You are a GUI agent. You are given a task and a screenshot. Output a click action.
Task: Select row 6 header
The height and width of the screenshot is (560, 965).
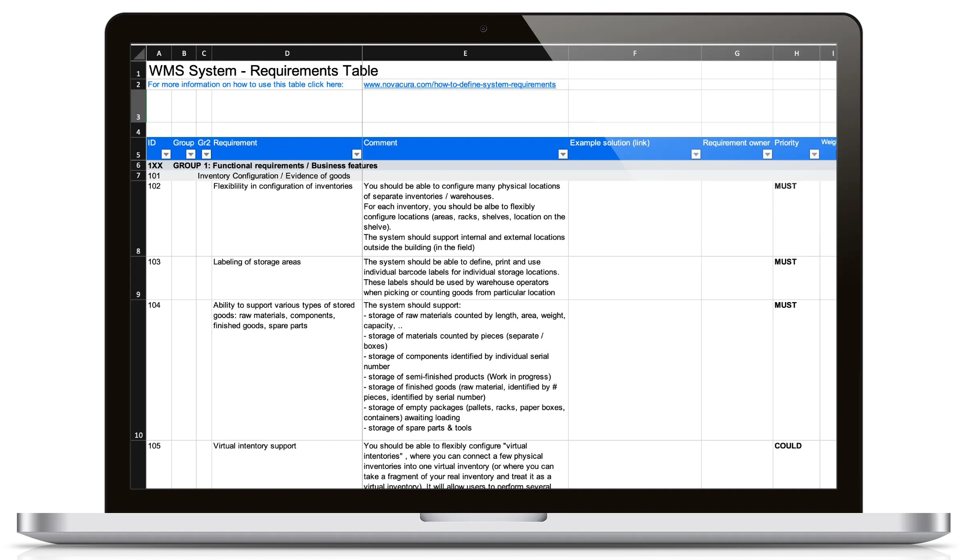coord(139,165)
